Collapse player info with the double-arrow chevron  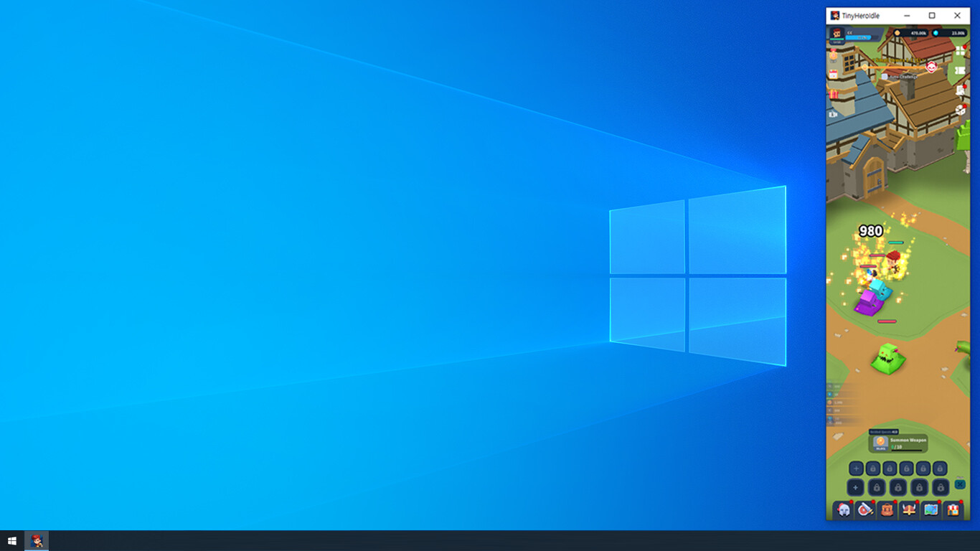[850, 33]
